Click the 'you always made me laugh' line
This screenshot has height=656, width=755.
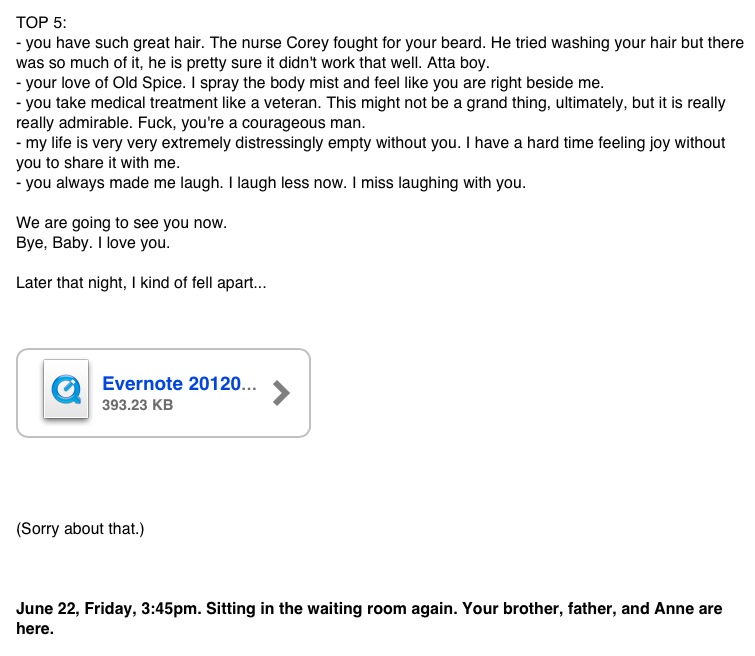click(x=110, y=182)
